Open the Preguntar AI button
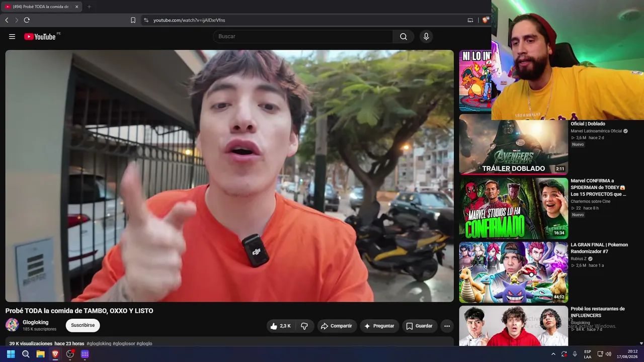 click(379, 326)
